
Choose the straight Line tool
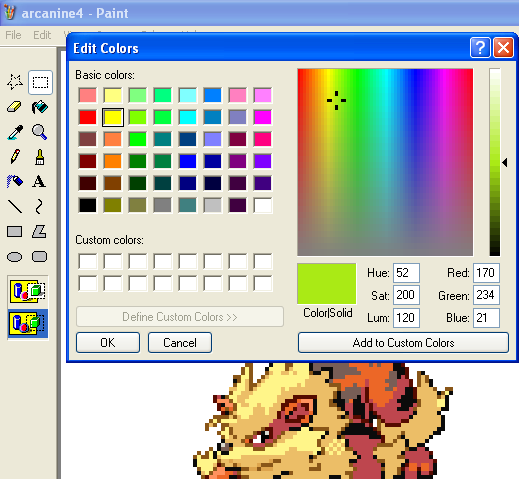point(15,207)
